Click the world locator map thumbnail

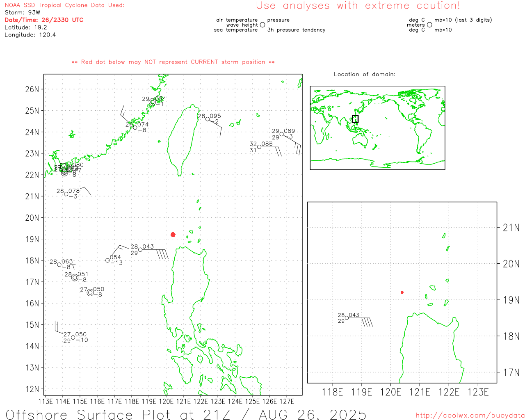(x=377, y=128)
